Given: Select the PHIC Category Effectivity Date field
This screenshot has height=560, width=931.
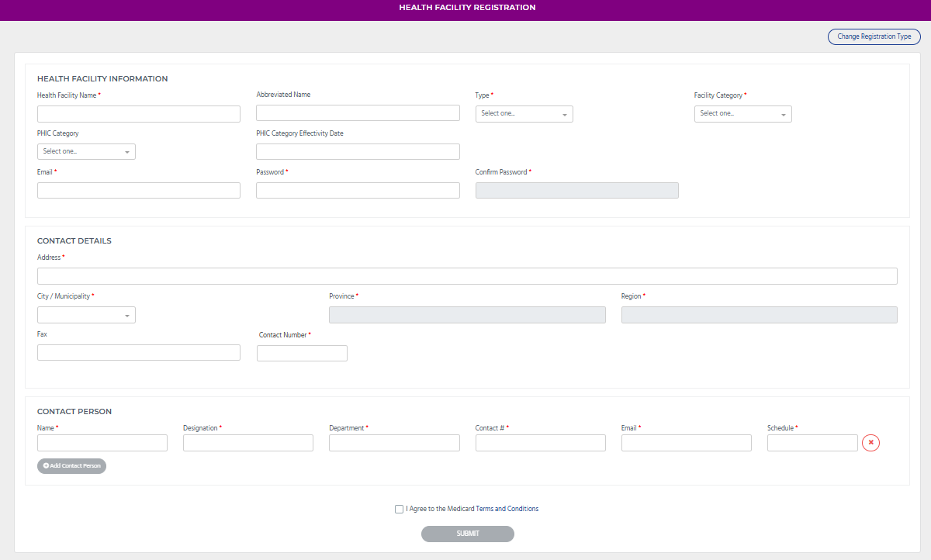Looking at the screenshot, I should point(358,152).
